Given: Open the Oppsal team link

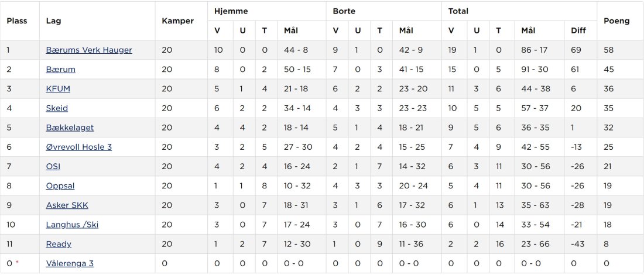Looking at the screenshot, I should tap(60, 186).
